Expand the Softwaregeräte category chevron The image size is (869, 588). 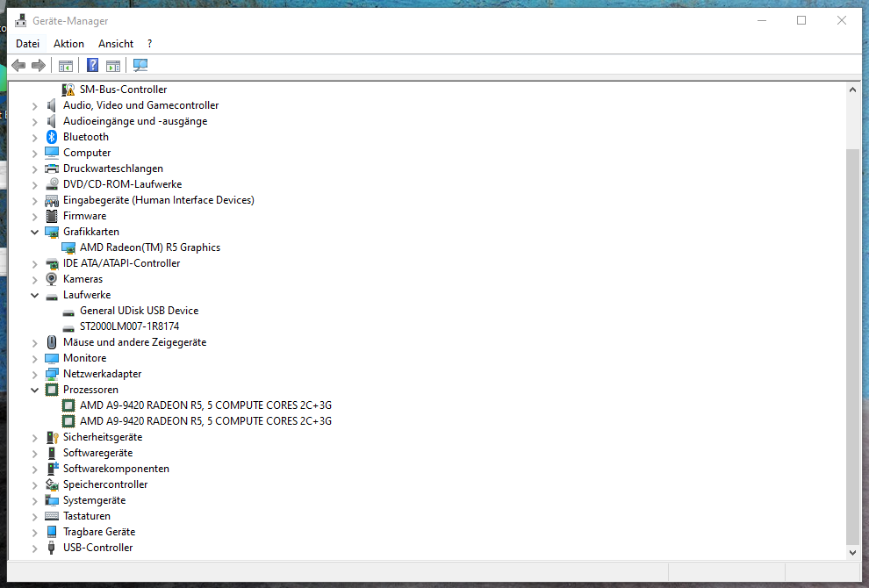[34, 454]
